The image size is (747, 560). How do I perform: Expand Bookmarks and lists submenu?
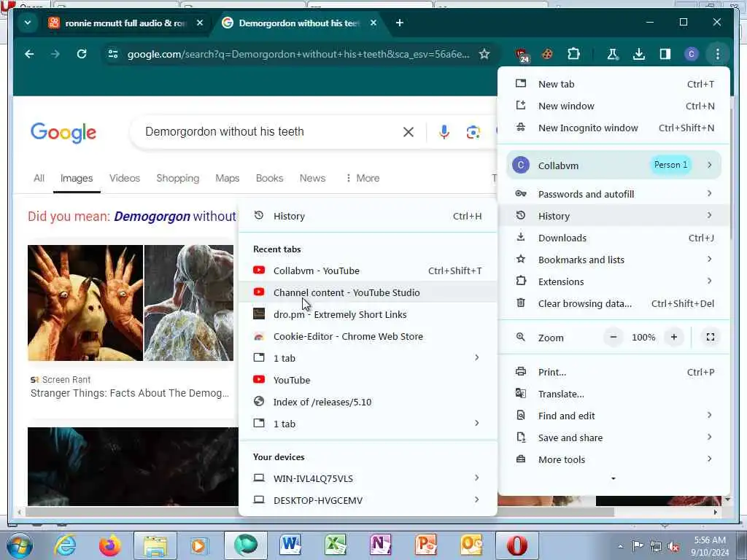click(x=614, y=260)
